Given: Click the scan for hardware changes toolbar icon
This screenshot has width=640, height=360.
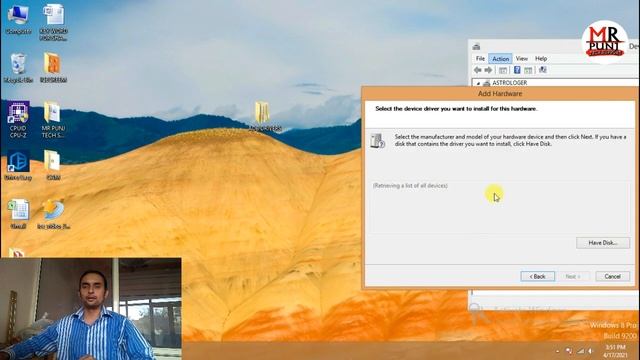Looking at the screenshot, I should click(542, 70).
